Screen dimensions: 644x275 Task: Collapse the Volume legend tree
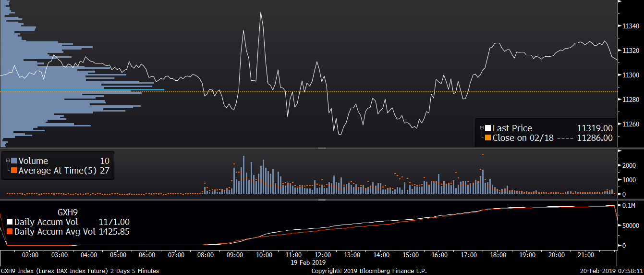click(8, 161)
